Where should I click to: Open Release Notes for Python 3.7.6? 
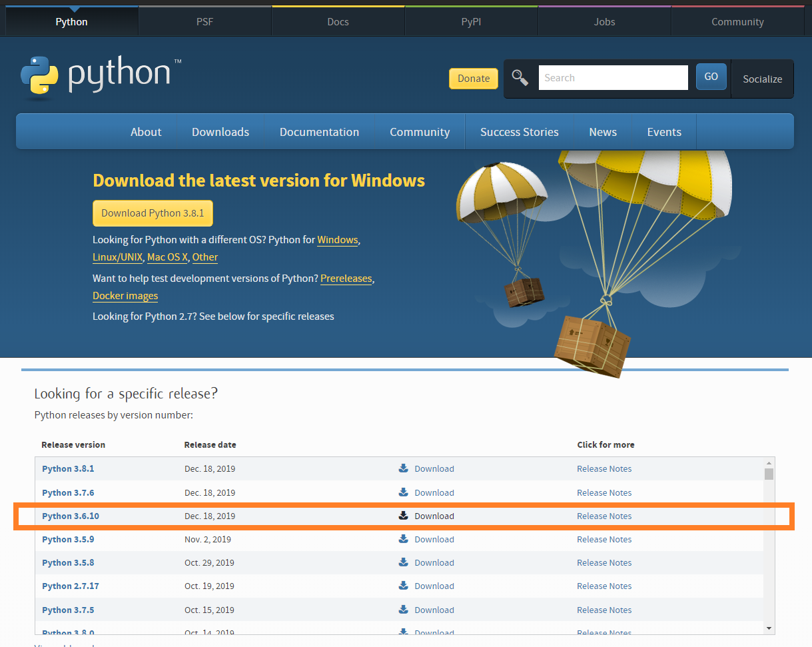[x=604, y=492]
